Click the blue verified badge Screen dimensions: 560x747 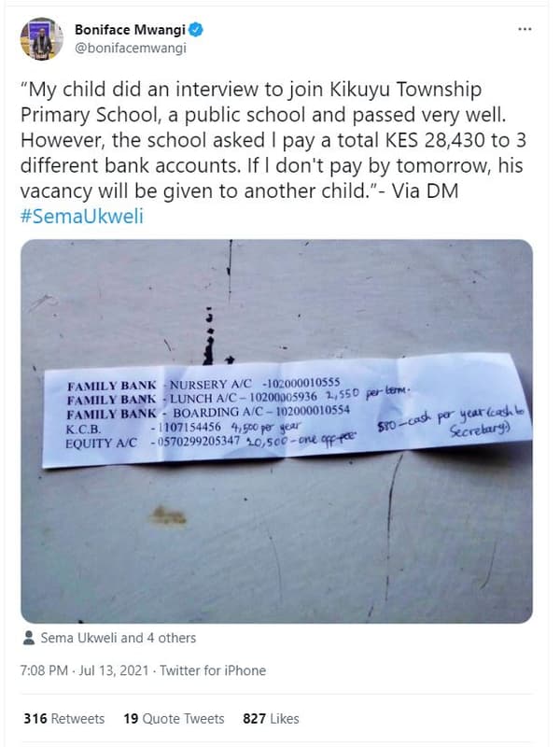[196, 30]
